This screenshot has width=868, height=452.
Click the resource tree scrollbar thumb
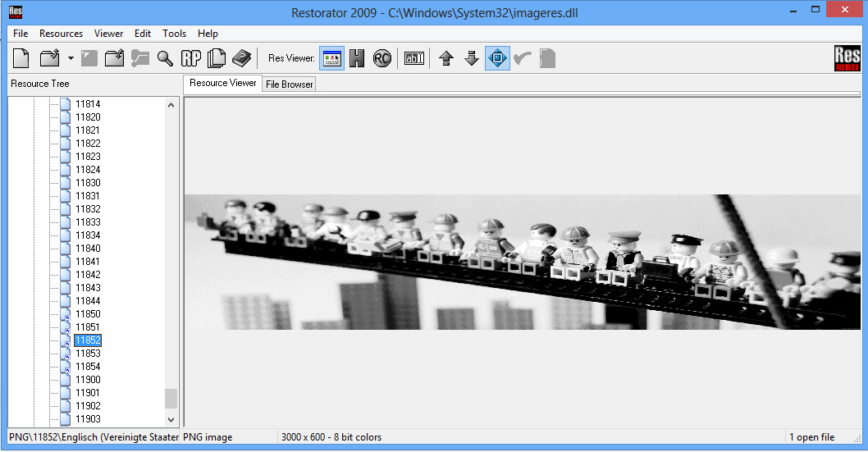[171, 399]
